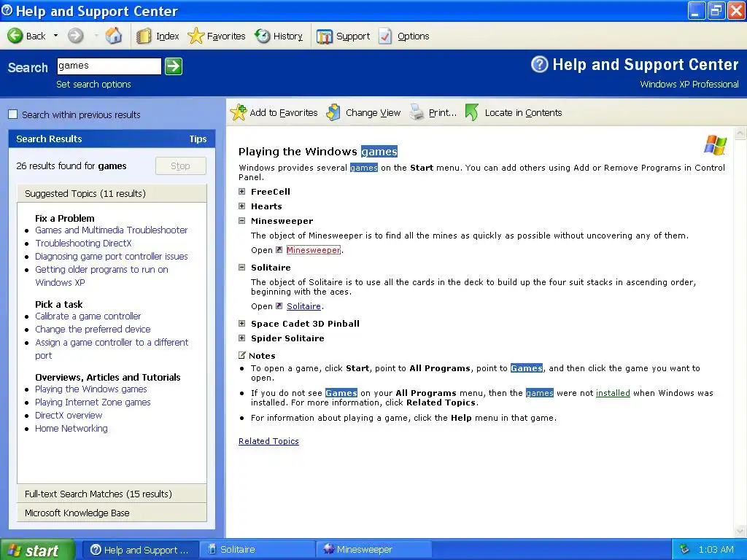Click the red Minesweeper open link
747x560 pixels.
click(314, 250)
